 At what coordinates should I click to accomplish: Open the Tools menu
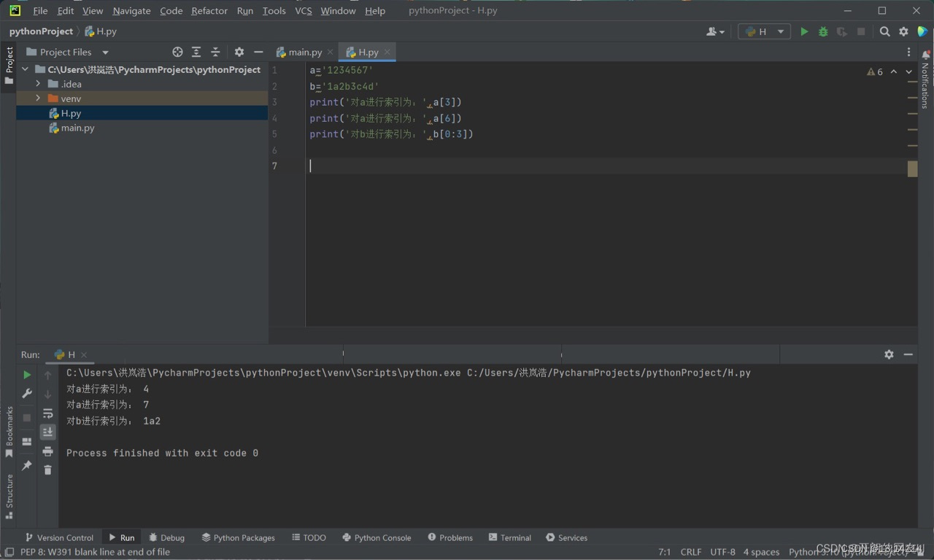tap(274, 10)
